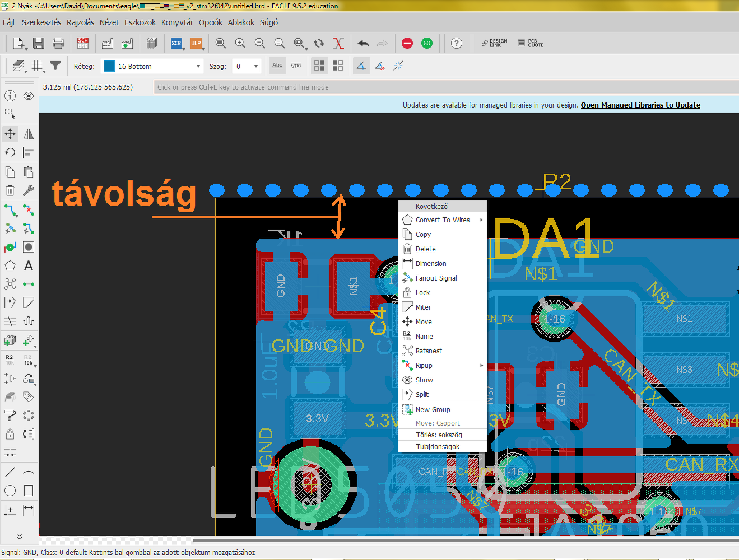Click the green GO icon
Viewport: 739px width, 560px height.
[x=427, y=43]
